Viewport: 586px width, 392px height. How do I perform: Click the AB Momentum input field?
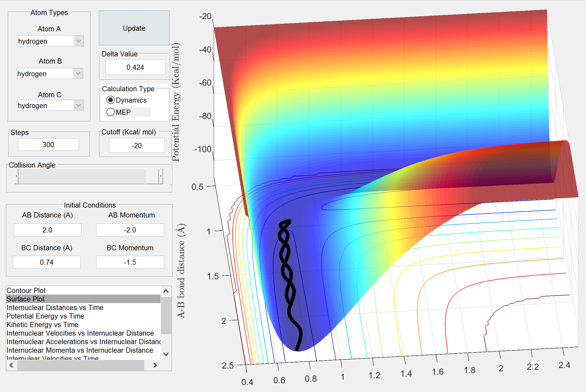(130, 230)
